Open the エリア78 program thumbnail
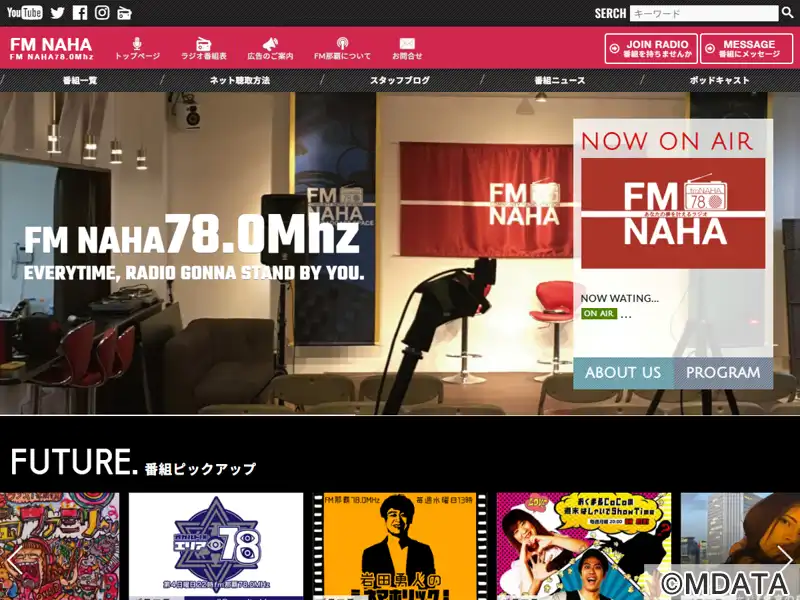Screen dimensions: 800x600 pos(216,546)
